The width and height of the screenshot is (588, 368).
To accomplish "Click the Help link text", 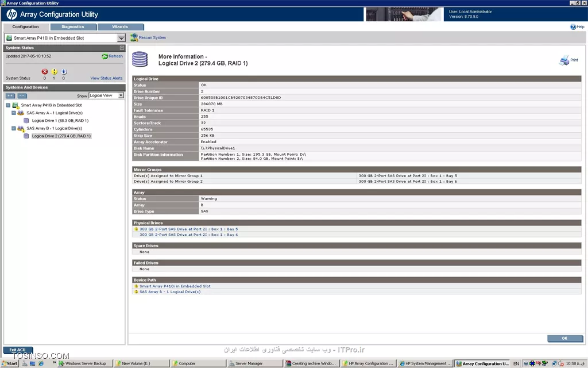I will click(x=581, y=27).
